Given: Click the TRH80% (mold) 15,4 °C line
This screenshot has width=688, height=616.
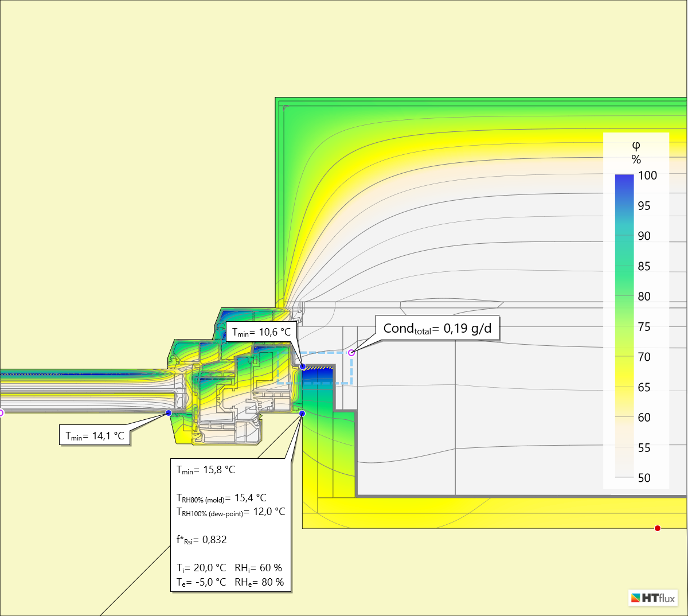Looking at the screenshot, I should click(221, 498).
